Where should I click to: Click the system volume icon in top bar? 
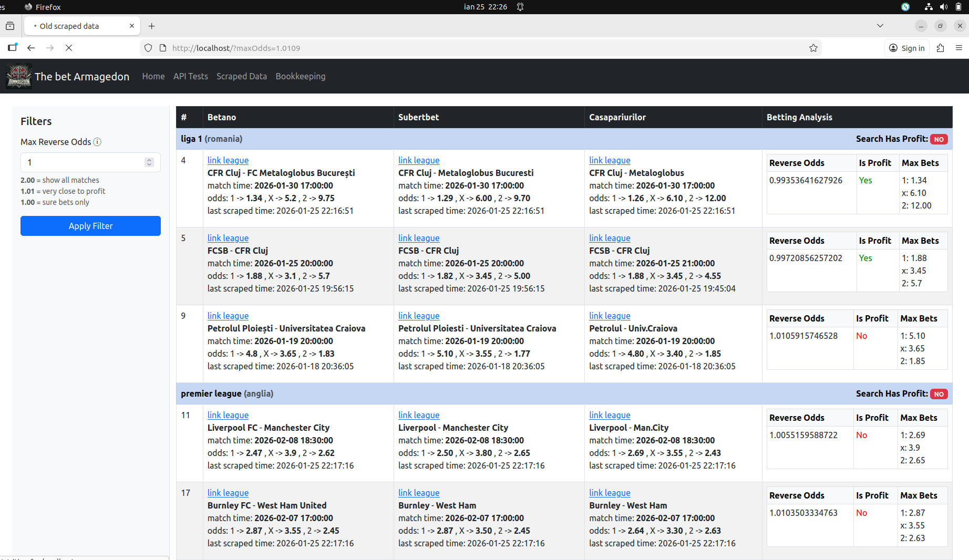coord(944,7)
